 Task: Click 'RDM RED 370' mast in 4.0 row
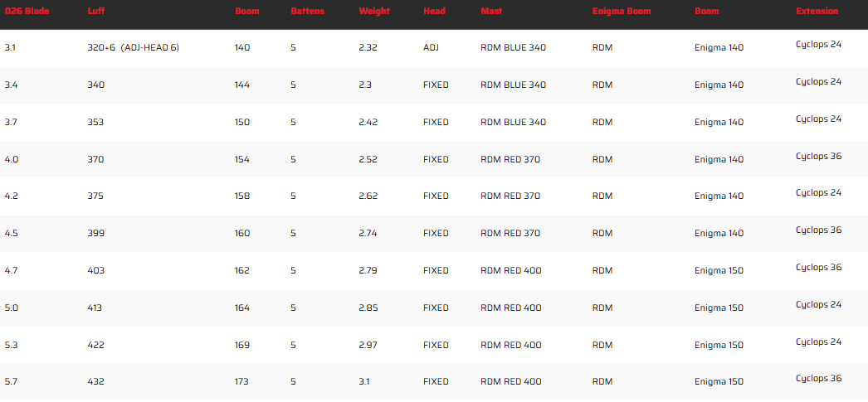(510, 160)
